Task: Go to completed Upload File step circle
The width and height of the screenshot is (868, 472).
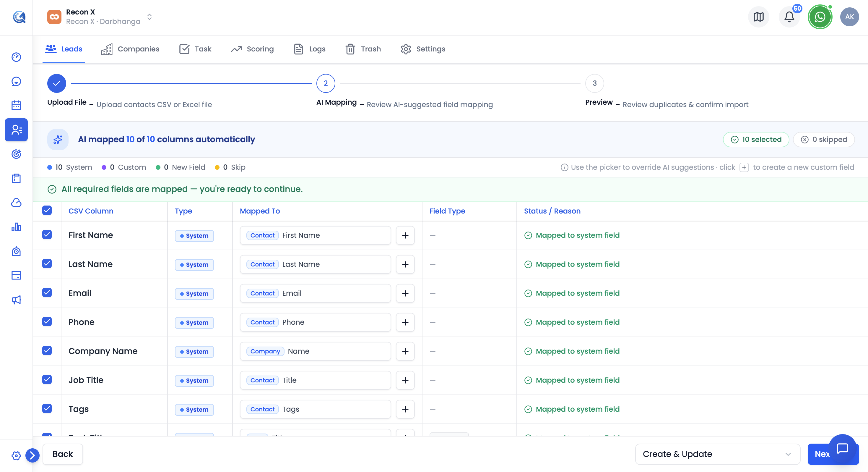Action: click(x=57, y=83)
